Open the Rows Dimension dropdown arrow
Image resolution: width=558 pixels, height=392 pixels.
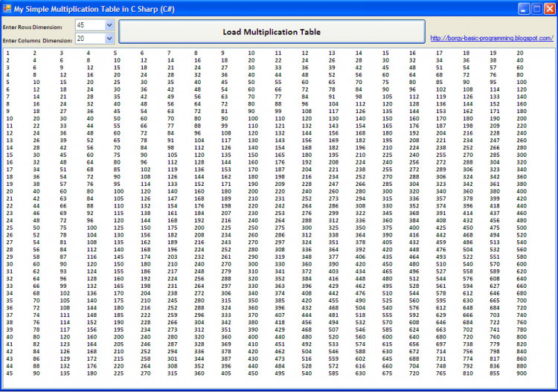click(x=109, y=25)
